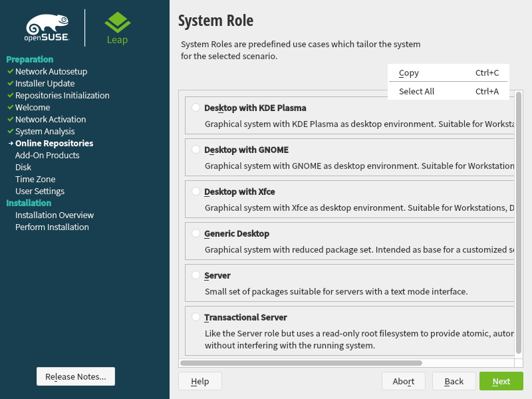Choose the Transactional Server radio button
Viewport: 532px width, 399px height.
click(196, 317)
